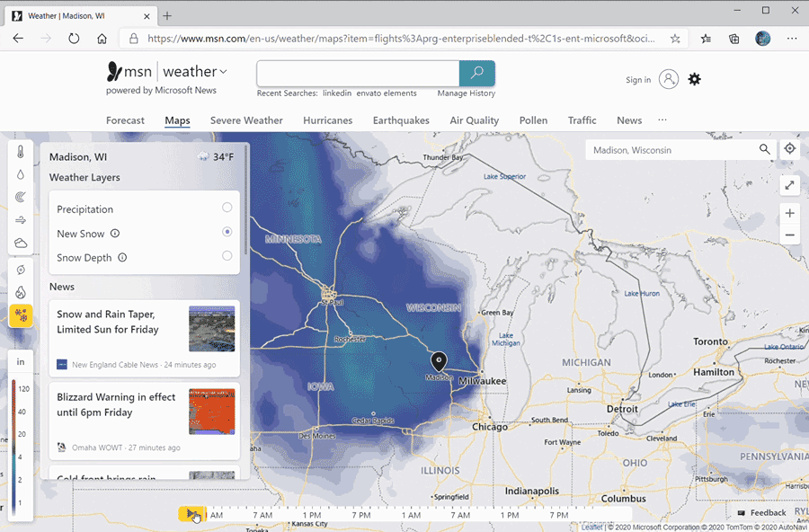Image resolution: width=809 pixels, height=532 pixels.
Task: Open the weather dropdown next to msn
Action: click(195, 72)
